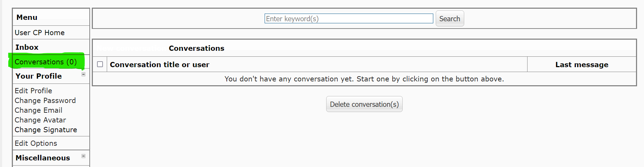
Task: Click the Inbox section heading
Action: click(x=27, y=47)
